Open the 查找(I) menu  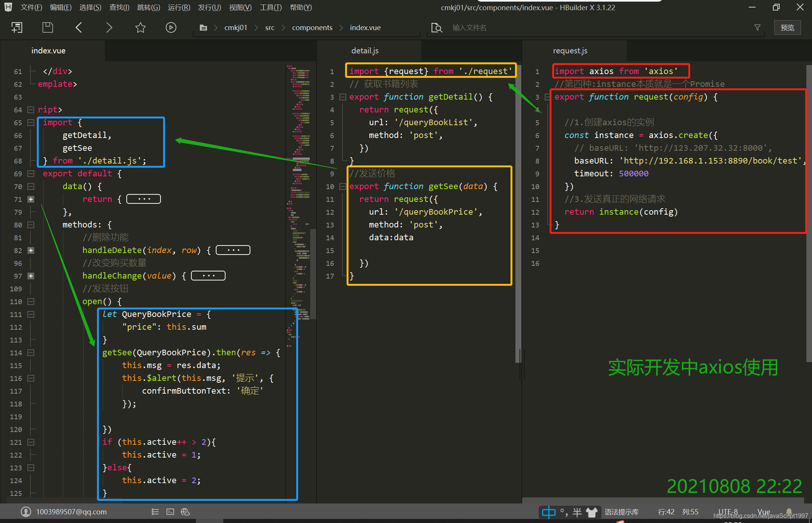119,8
